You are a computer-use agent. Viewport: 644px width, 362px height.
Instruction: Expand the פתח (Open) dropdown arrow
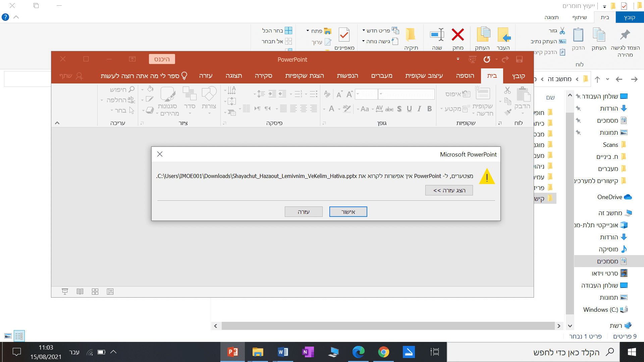tap(308, 31)
